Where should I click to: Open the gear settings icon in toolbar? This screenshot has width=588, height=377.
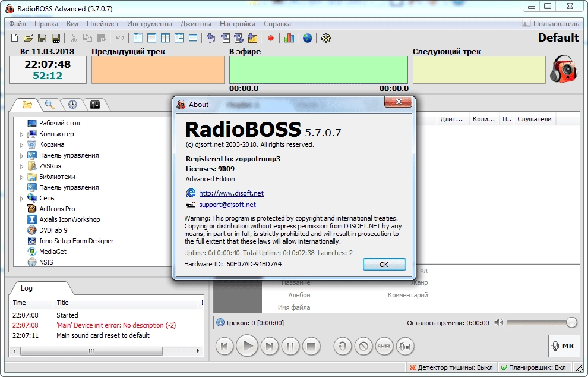point(326,38)
